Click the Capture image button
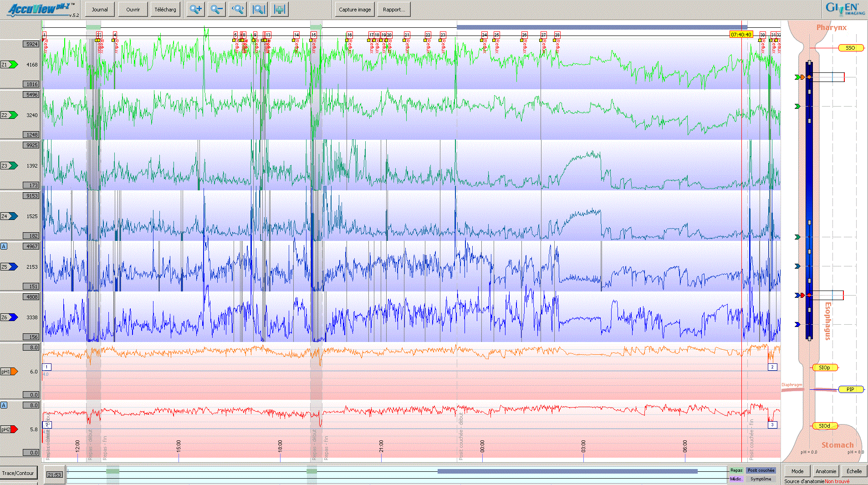 coord(355,10)
